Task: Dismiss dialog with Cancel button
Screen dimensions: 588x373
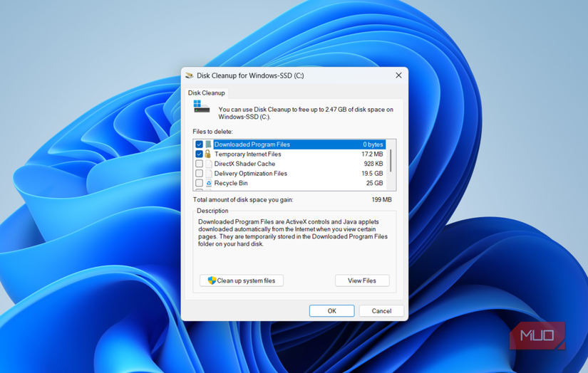Action: tap(381, 311)
